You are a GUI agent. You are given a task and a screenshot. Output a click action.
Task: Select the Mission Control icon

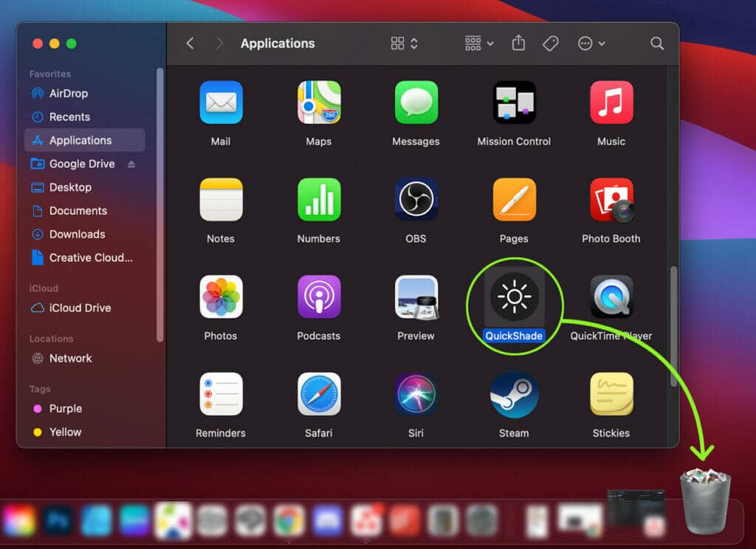(x=514, y=103)
